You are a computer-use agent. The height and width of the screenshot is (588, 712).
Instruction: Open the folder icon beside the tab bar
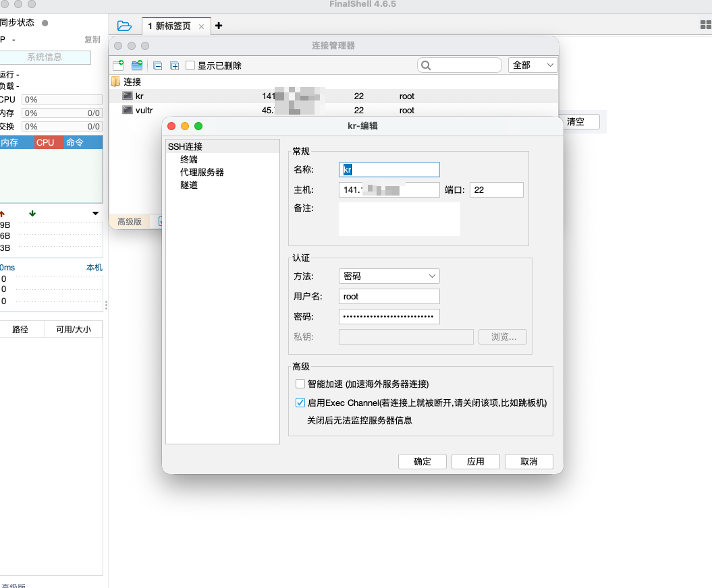pos(124,26)
